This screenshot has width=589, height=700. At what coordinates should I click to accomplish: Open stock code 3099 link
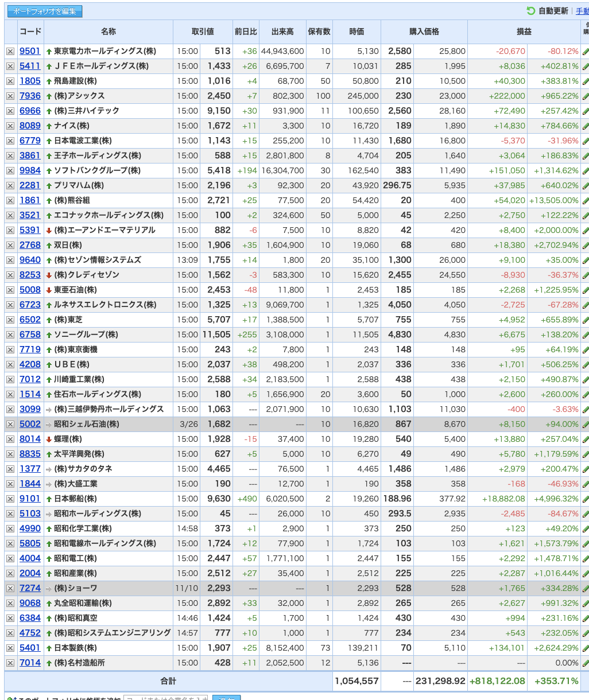(x=30, y=409)
